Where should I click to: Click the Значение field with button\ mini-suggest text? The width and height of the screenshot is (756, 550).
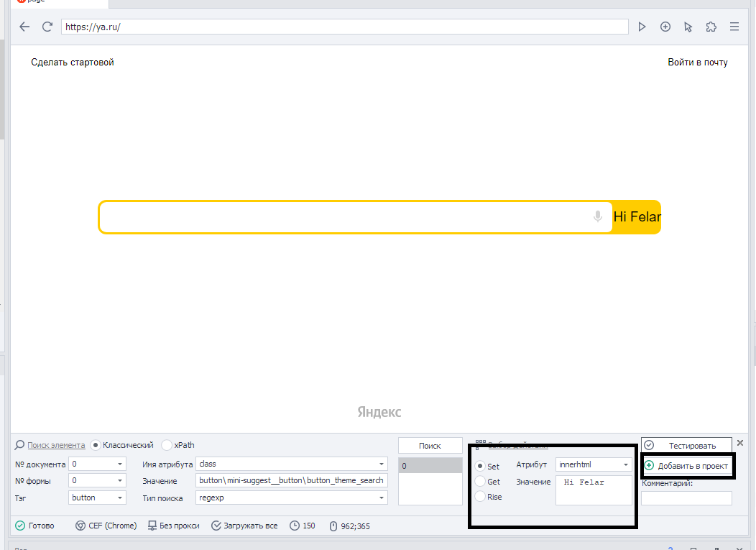pos(291,480)
